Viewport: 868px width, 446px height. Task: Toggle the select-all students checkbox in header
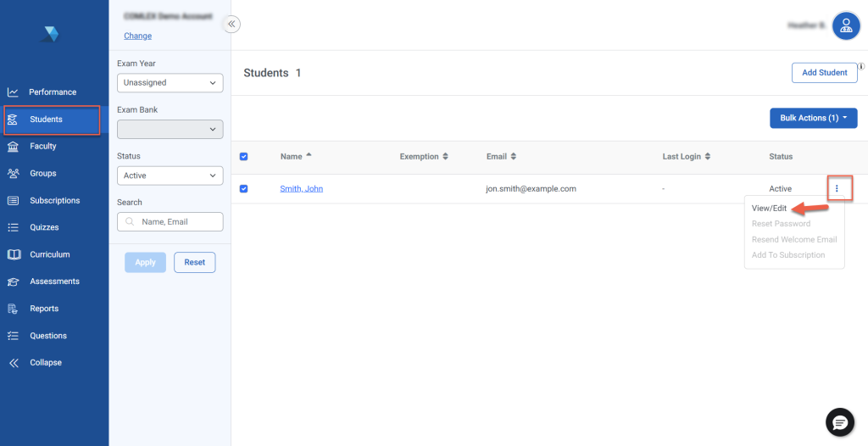pyautogui.click(x=244, y=157)
